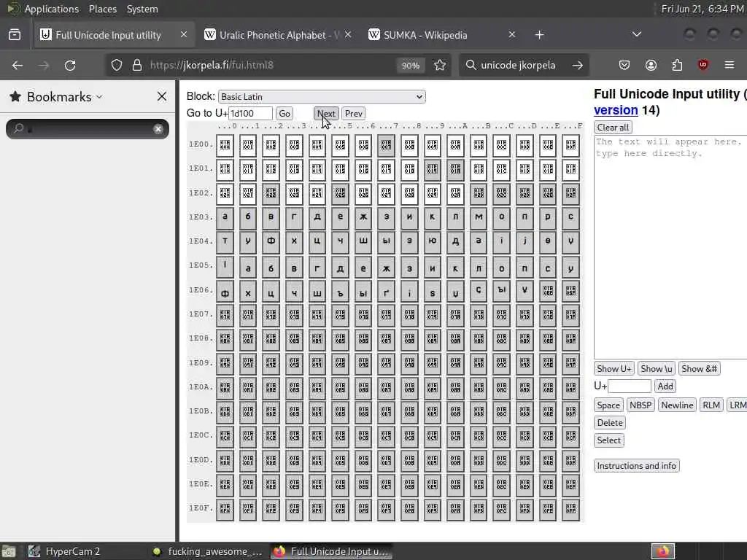
Task: Insert an NBSP character
Action: point(640,405)
